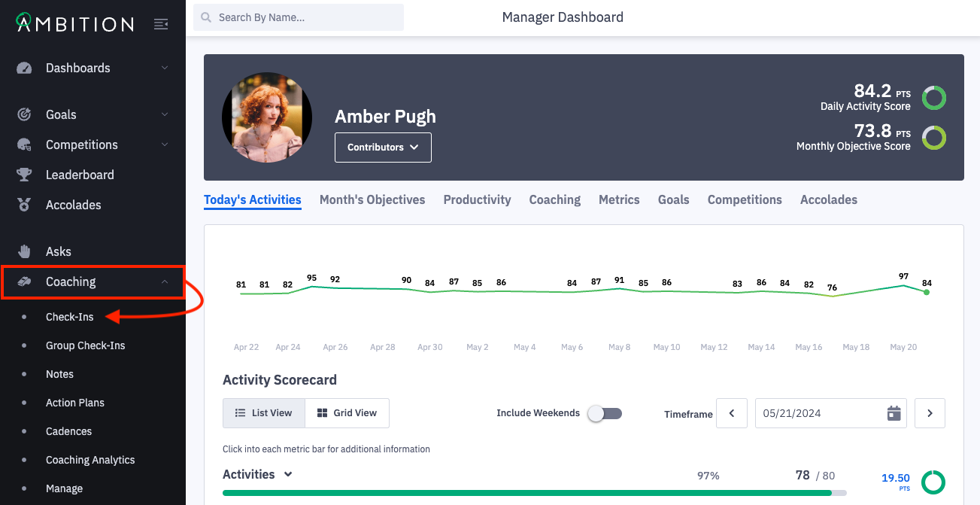Switch to the Productivity tab
The width and height of the screenshot is (980, 505).
pos(477,199)
